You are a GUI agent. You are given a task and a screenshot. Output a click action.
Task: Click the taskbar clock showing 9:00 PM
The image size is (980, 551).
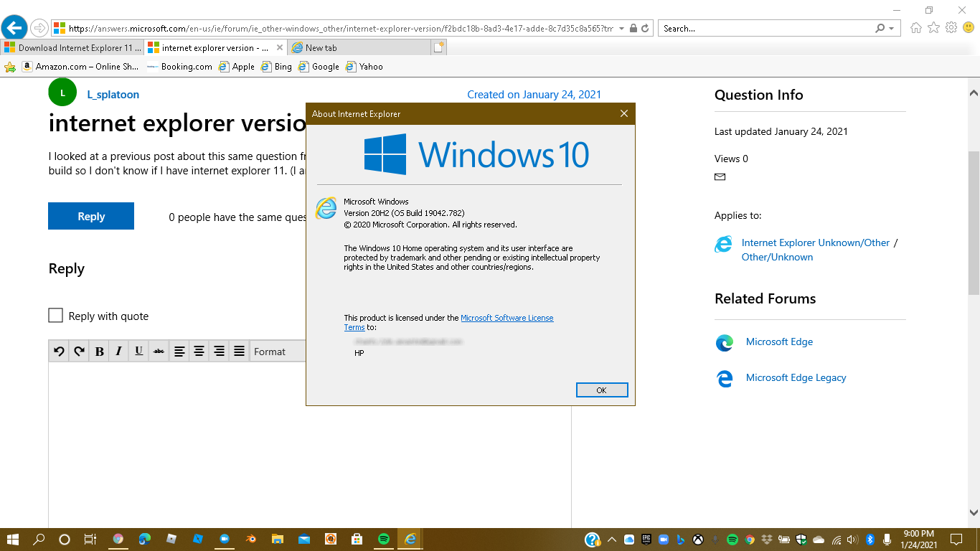(x=918, y=540)
